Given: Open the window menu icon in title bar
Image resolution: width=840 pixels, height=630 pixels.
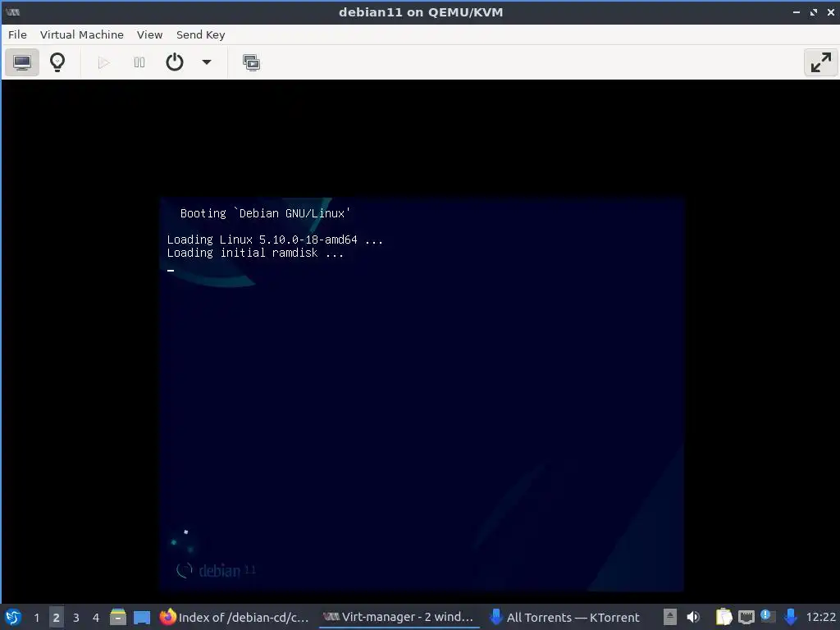Looking at the screenshot, I should point(12,11).
